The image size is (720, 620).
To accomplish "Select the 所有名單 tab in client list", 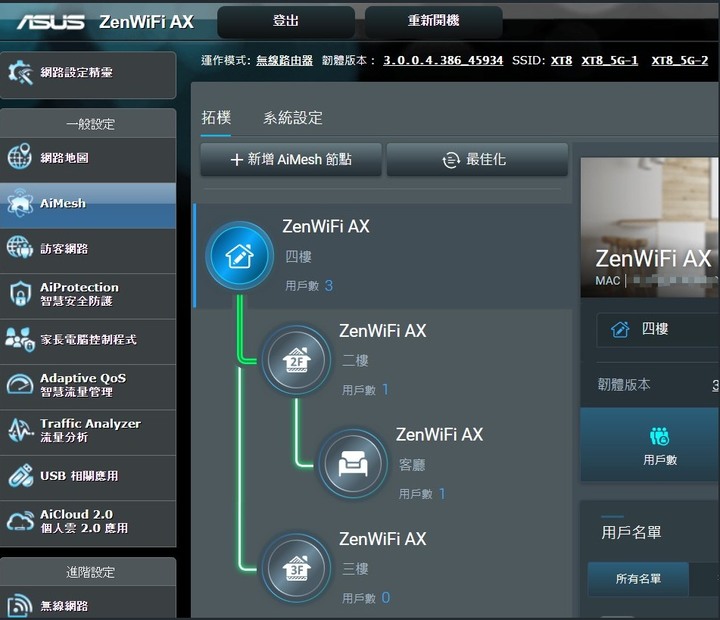I will pyautogui.click(x=638, y=579).
